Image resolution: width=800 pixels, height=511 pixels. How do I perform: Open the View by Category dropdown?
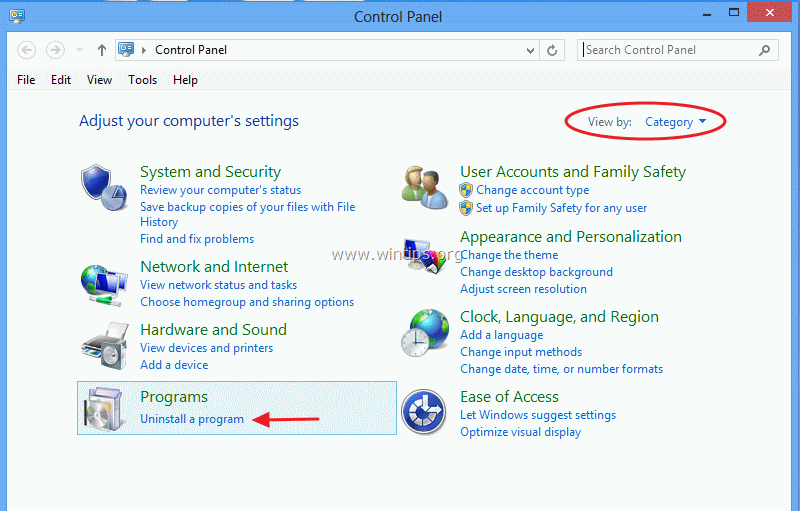point(676,122)
